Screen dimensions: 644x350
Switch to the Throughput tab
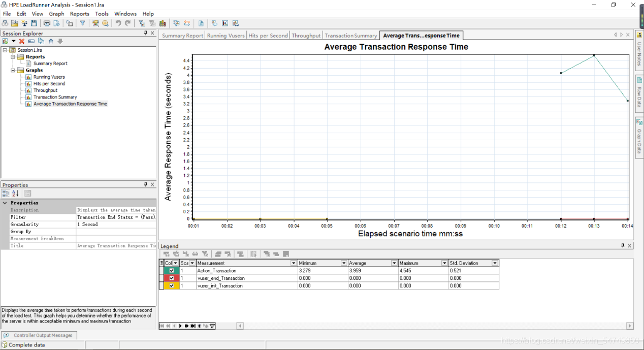(306, 36)
